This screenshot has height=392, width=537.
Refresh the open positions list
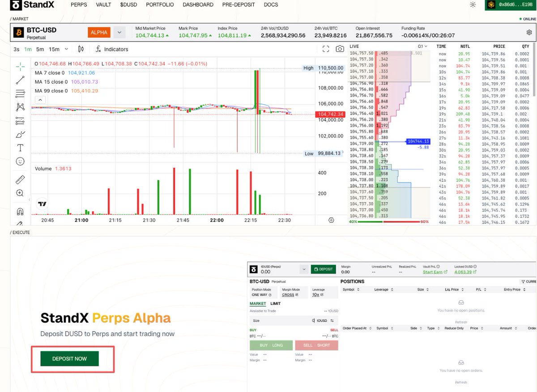[461, 322]
